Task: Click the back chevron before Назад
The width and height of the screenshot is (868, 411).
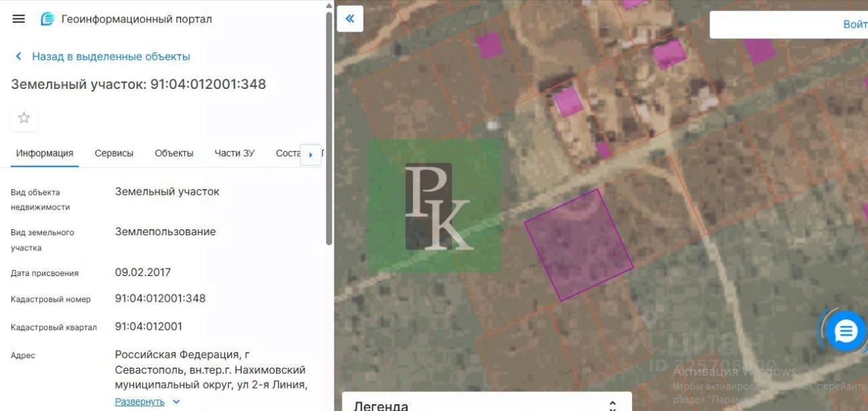Action: (x=18, y=56)
